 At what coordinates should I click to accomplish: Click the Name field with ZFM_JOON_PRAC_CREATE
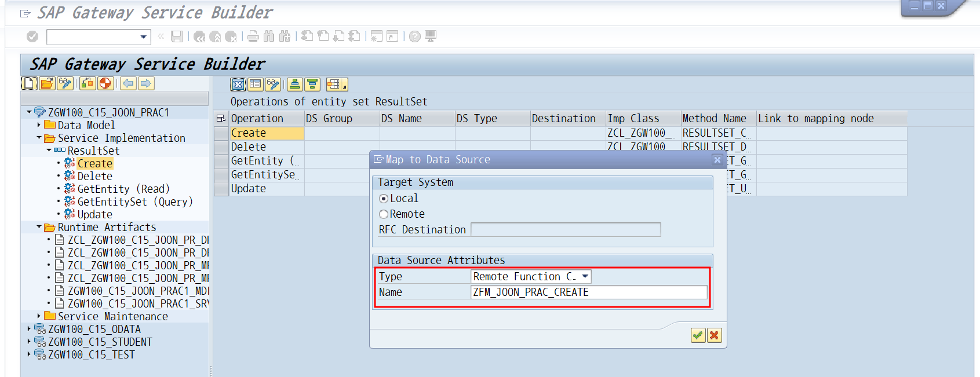[589, 292]
